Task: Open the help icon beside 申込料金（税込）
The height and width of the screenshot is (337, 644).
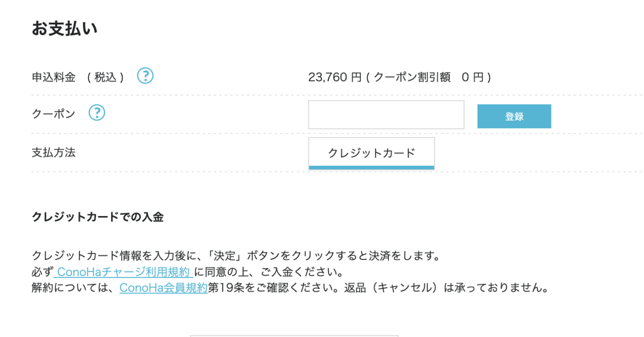Action: click(x=145, y=76)
